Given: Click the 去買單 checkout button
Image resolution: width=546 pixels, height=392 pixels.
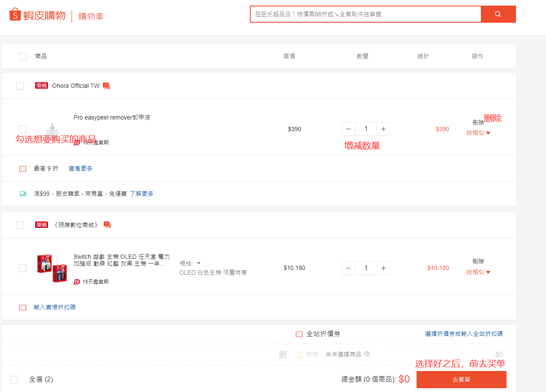Looking at the screenshot, I should 461,380.
